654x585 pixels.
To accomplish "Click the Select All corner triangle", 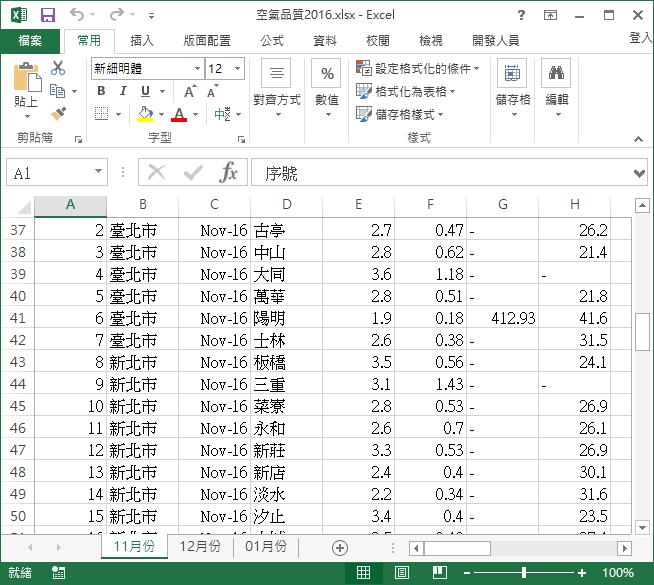I will pyautogui.click(x=24, y=206).
